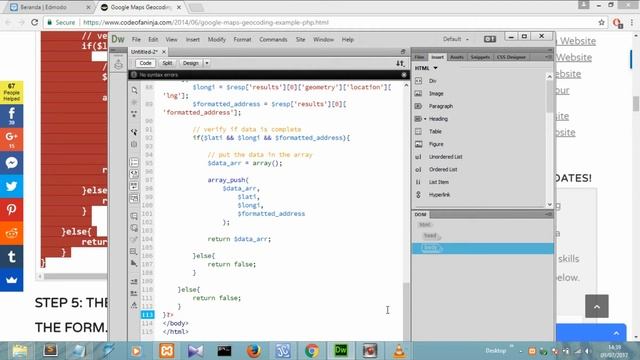Open the Format menu

tap(242, 40)
